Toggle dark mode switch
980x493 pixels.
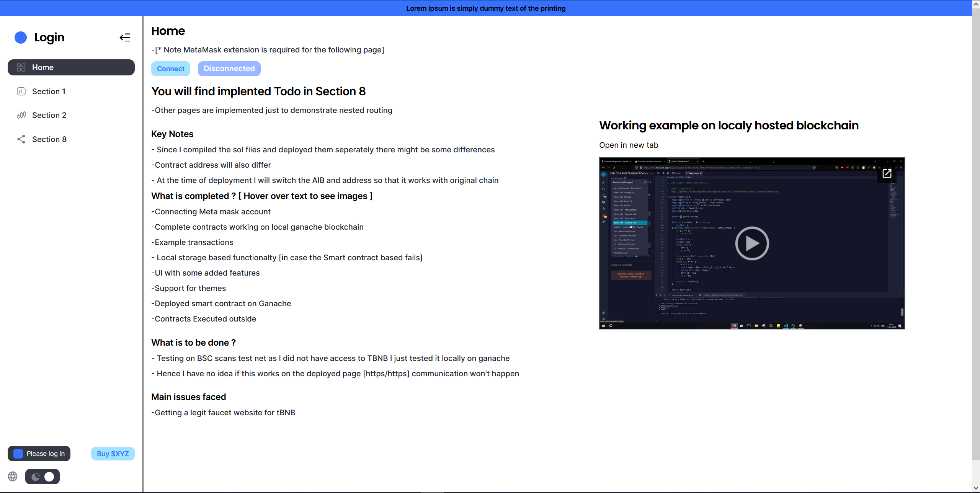click(42, 477)
